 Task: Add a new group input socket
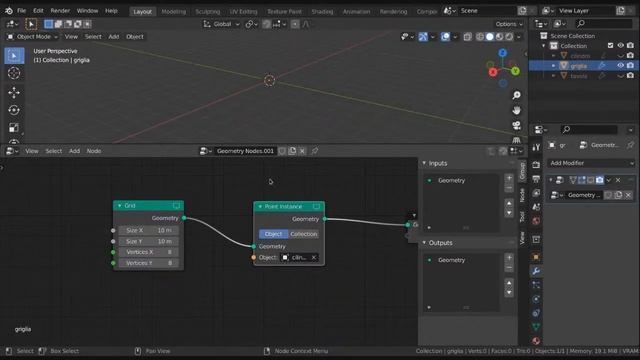pyautogui.click(x=509, y=178)
